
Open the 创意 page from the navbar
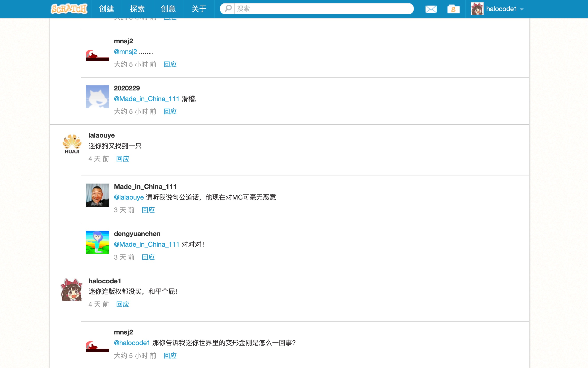(x=168, y=9)
